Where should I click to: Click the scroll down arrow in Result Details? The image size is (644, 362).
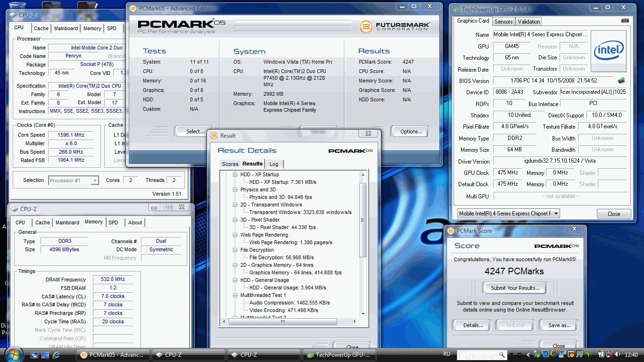click(363, 313)
